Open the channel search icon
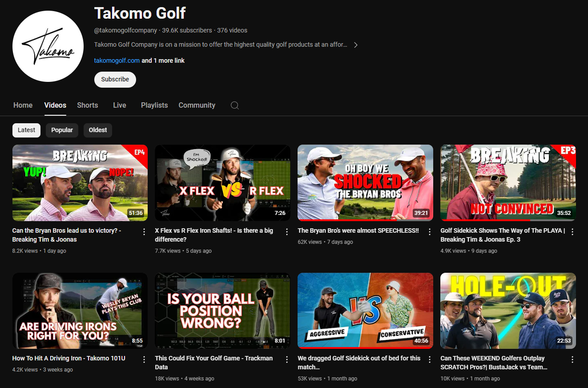This screenshot has height=388, width=588. (x=234, y=105)
